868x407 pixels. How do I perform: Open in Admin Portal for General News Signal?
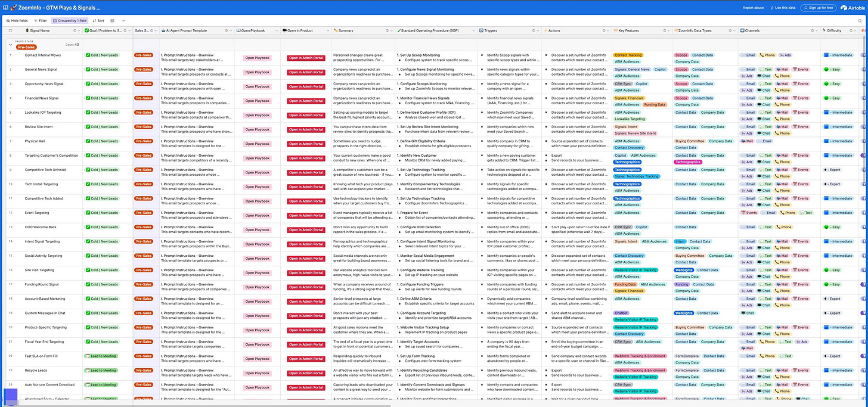(305, 72)
